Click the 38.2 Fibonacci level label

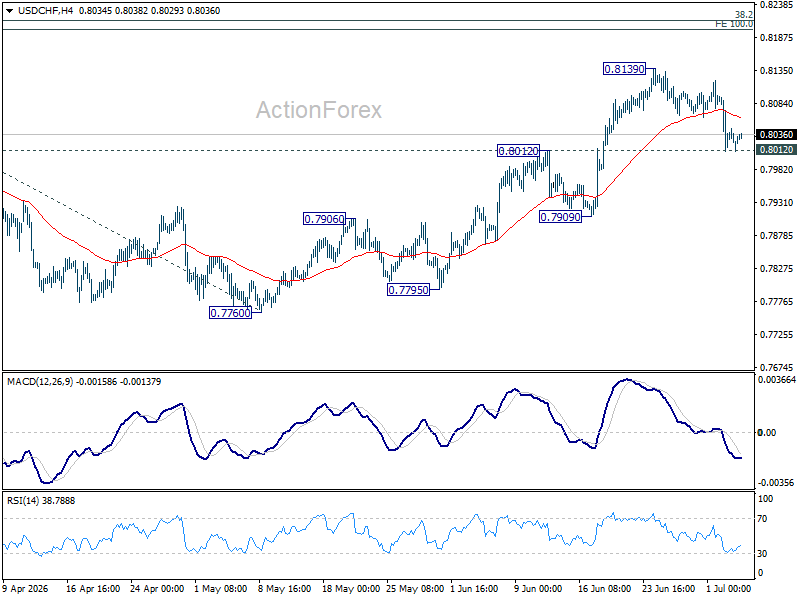pos(743,15)
